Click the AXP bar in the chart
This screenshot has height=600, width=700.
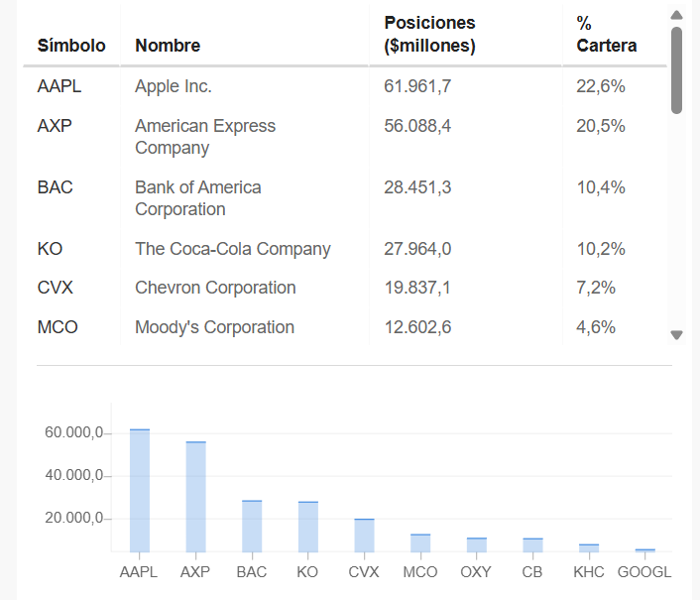196,497
